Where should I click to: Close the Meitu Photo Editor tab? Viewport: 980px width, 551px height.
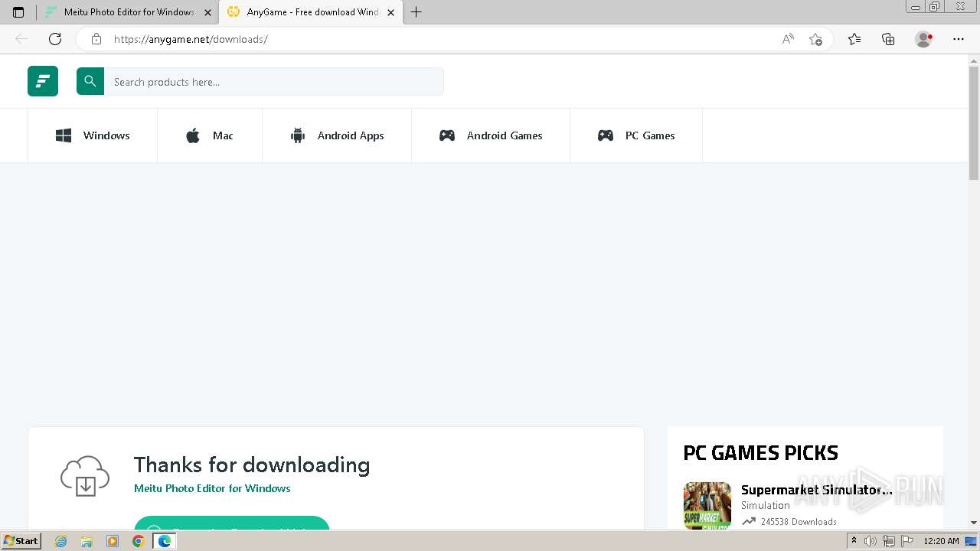pos(207,12)
